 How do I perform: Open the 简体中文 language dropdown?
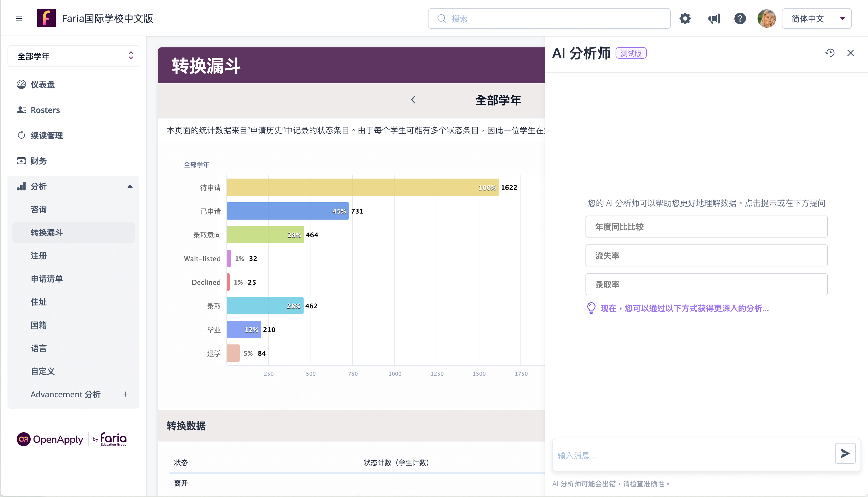(817, 18)
